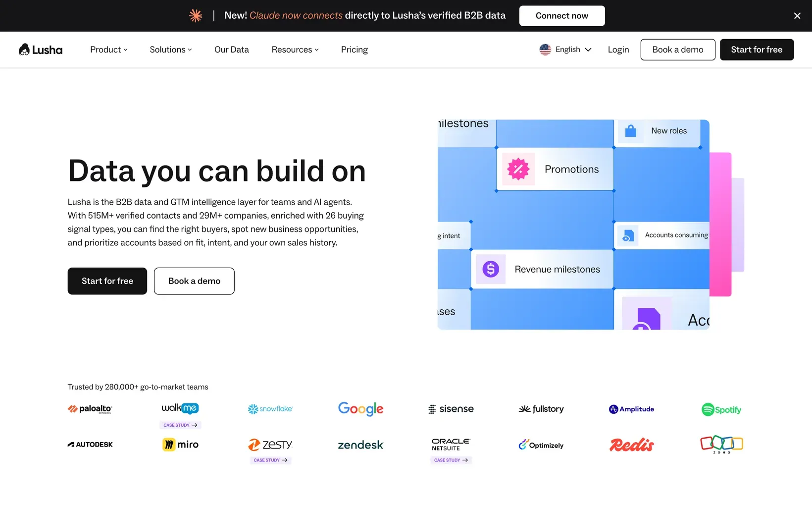Click Book a demo in the navbar
Viewport: 812px width, 508px height.
(678, 50)
